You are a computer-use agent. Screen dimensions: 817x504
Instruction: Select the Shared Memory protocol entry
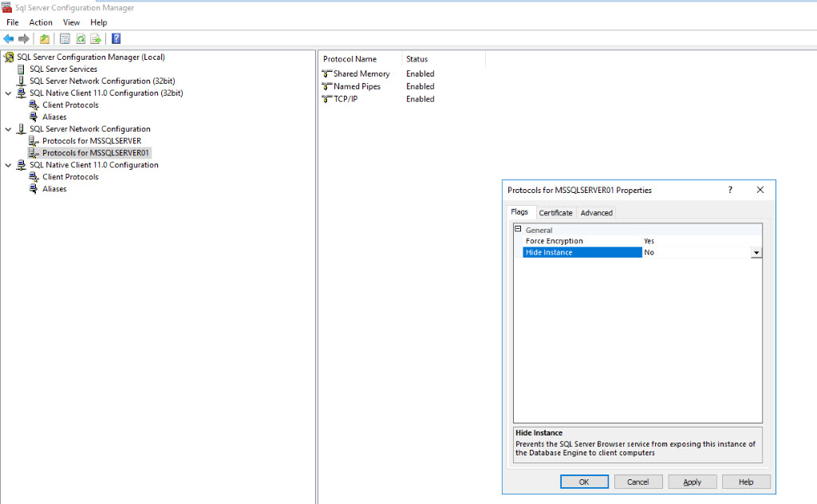tap(361, 73)
